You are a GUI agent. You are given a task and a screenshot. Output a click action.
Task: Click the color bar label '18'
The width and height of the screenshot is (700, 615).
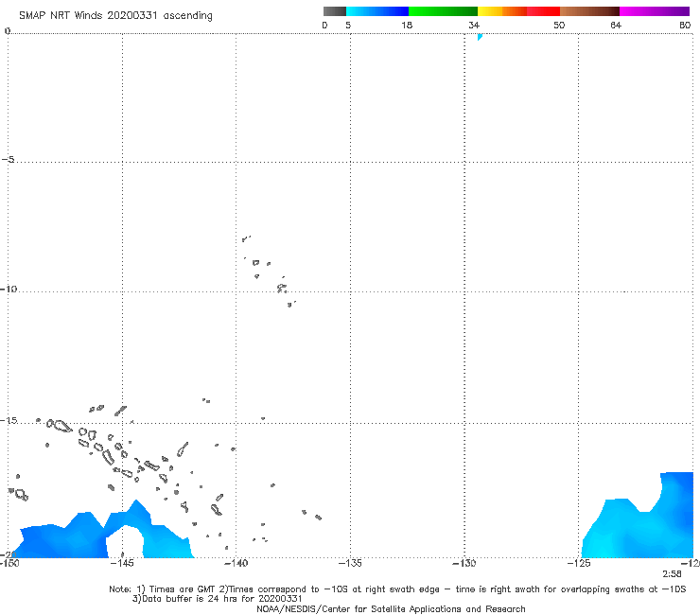(407, 26)
